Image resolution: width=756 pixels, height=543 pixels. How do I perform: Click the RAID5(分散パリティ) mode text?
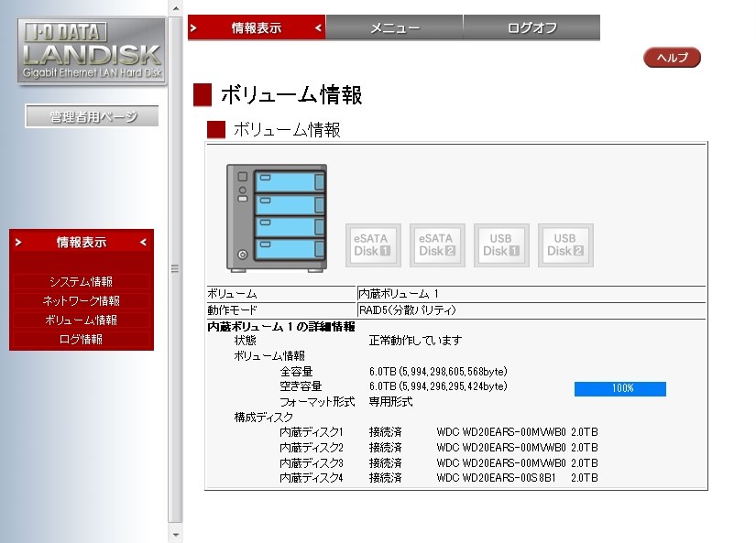[x=408, y=310]
